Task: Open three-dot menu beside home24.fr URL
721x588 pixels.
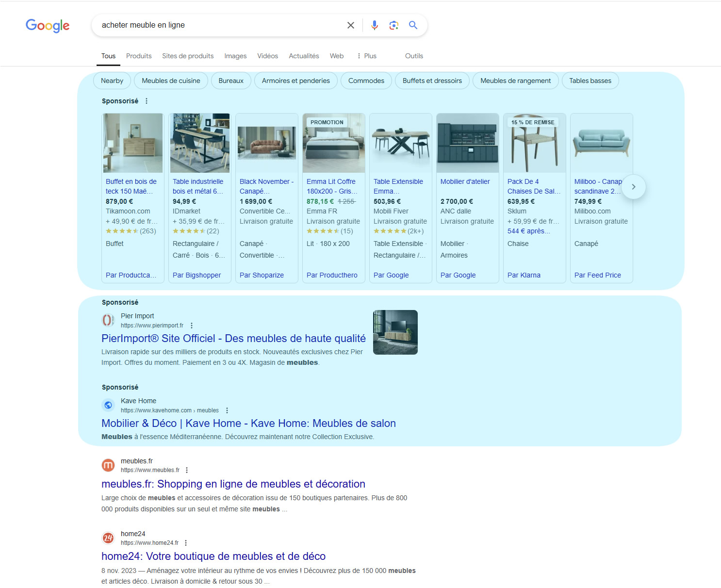Action: (x=186, y=543)
